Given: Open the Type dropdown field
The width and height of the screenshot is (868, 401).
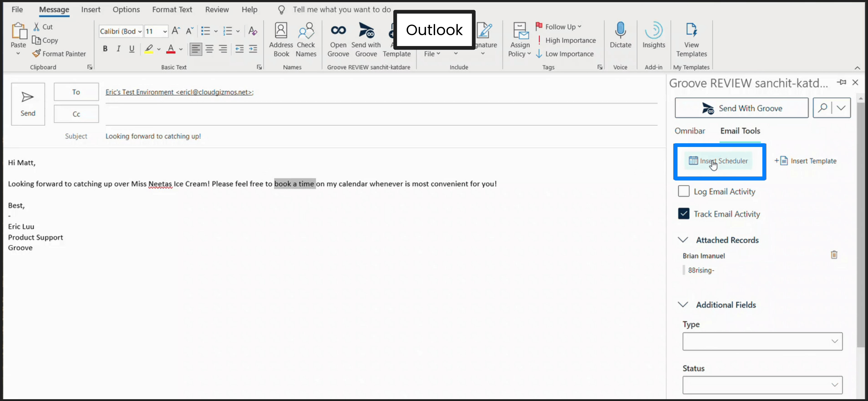Looking at the screenshot, I should [762, 341].
